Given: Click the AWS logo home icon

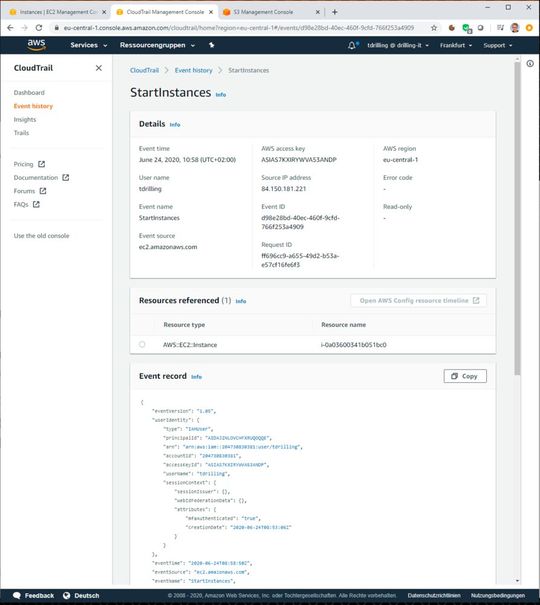Looking at the screenshot, I should [x=36, y=45].
